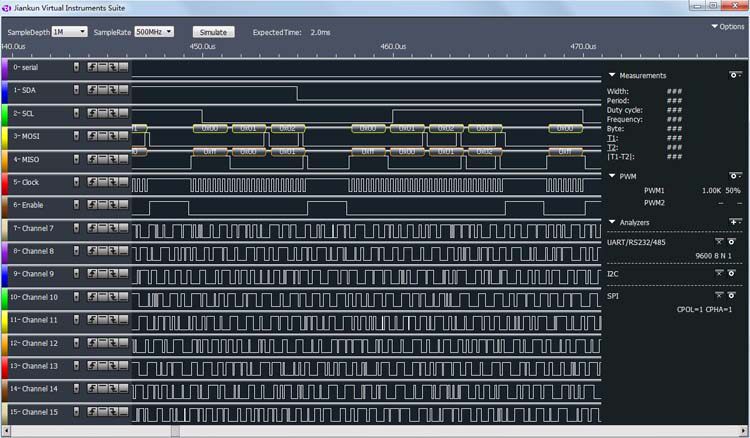Click the Simulate button
The height and width of the screenshot is (438, 750).
coord(212,32)
